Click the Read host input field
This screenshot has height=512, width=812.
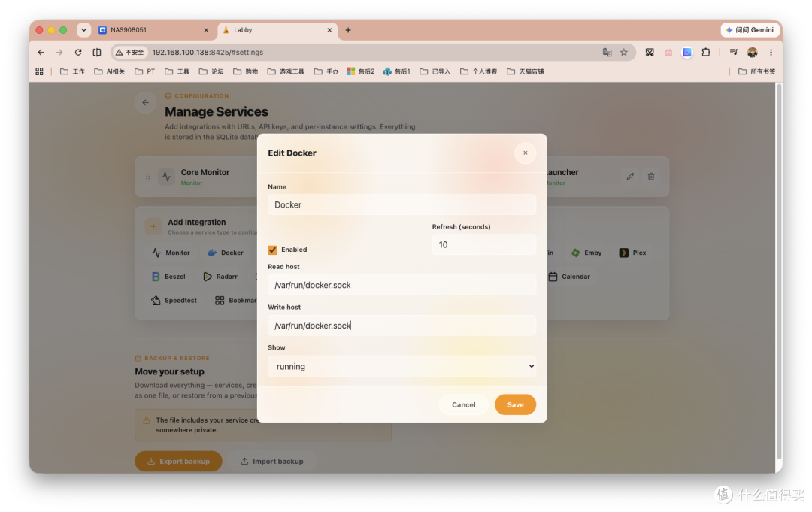click(401, 285)
